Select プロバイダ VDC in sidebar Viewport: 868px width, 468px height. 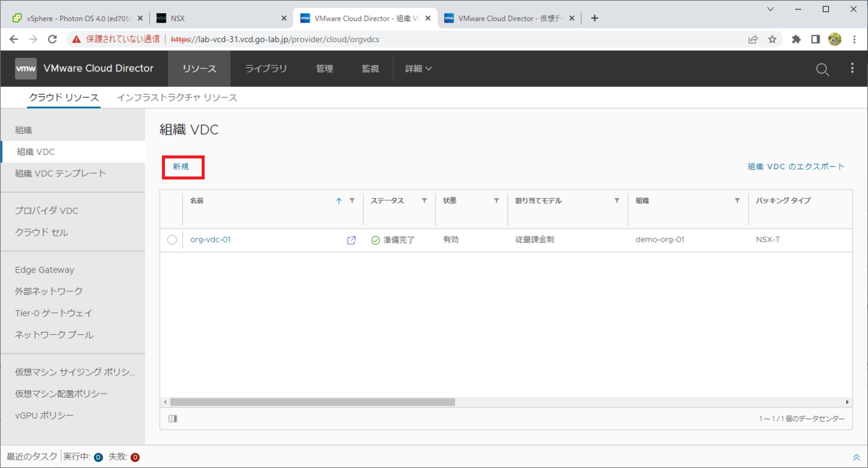(46, 210)
